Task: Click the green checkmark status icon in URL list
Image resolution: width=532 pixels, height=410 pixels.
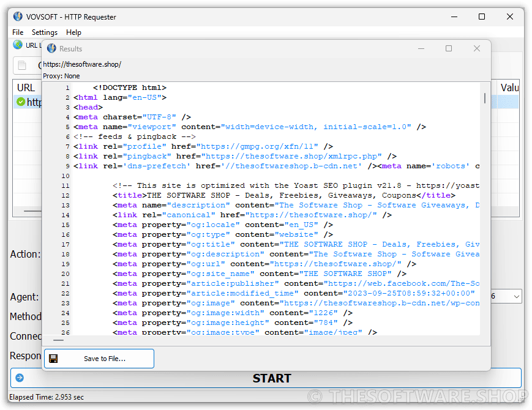Action: (21, 102)
